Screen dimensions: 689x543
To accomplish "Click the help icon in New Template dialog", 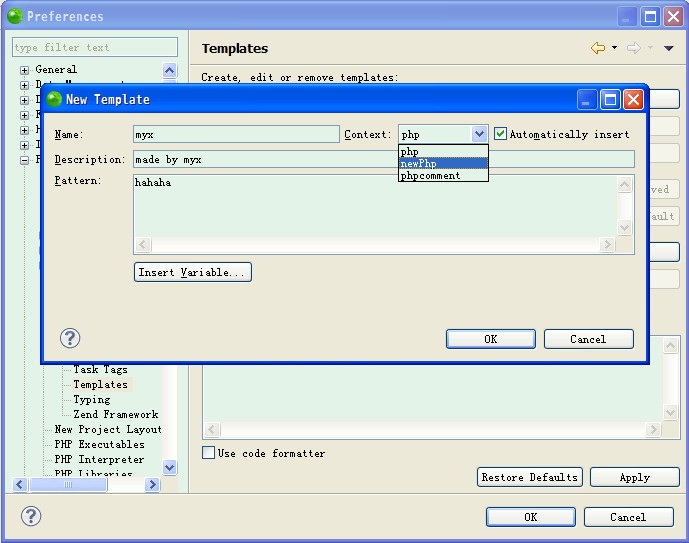I will [x=70, y=338].
